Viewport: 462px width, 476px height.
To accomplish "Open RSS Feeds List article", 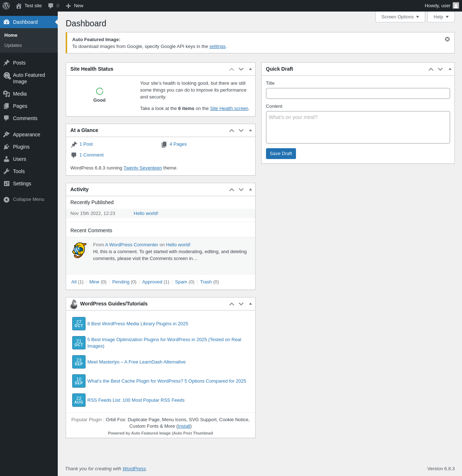I will [x=136, y=400].
